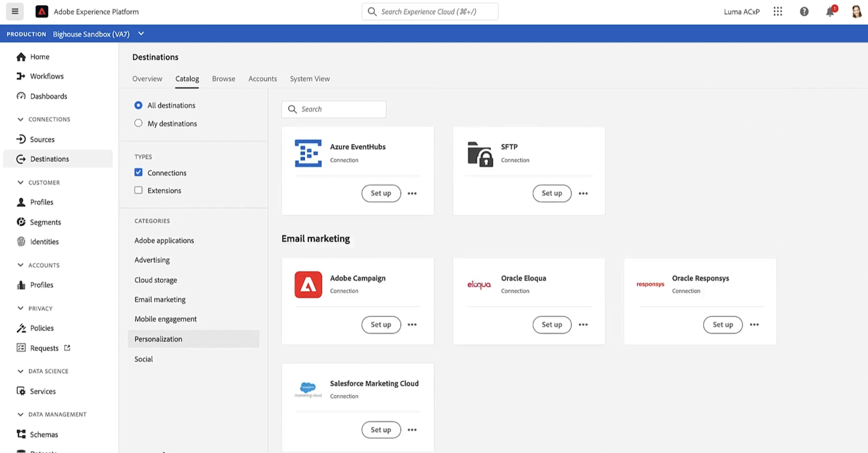
Task: Open Services in the sidebar
Action: click(x=36, y=391)
